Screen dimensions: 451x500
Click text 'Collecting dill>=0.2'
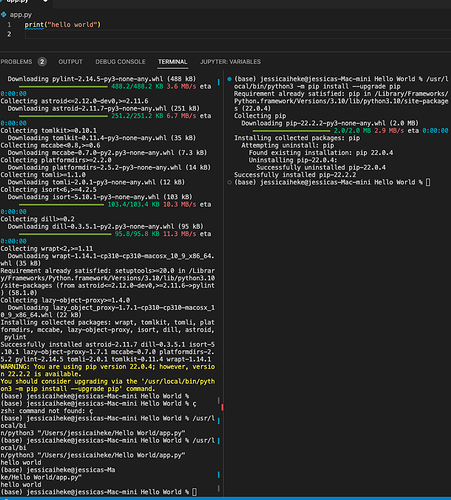pyautogui.click(x=37, y=219)
